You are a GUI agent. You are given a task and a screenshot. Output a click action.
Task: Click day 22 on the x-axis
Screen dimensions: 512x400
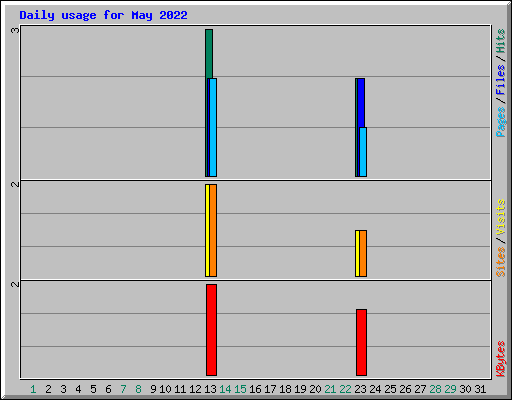tap(345, 389)
